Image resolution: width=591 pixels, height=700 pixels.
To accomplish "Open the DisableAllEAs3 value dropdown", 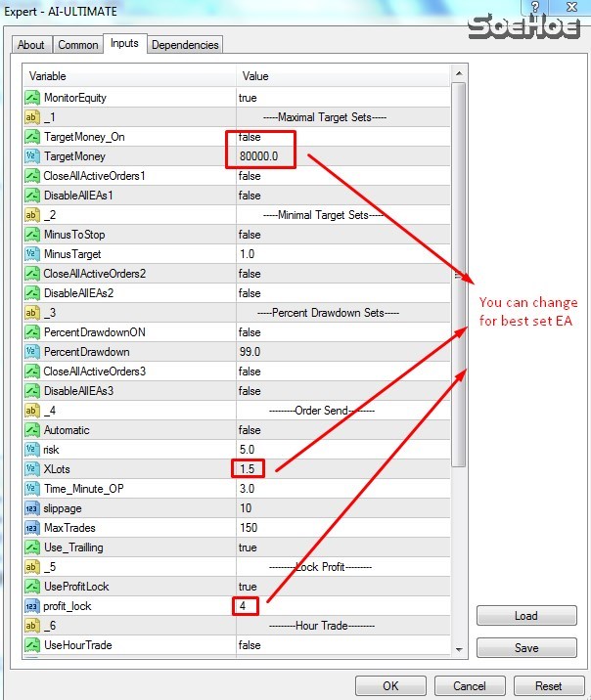I will pyautogui.click(x=250, y=391).
